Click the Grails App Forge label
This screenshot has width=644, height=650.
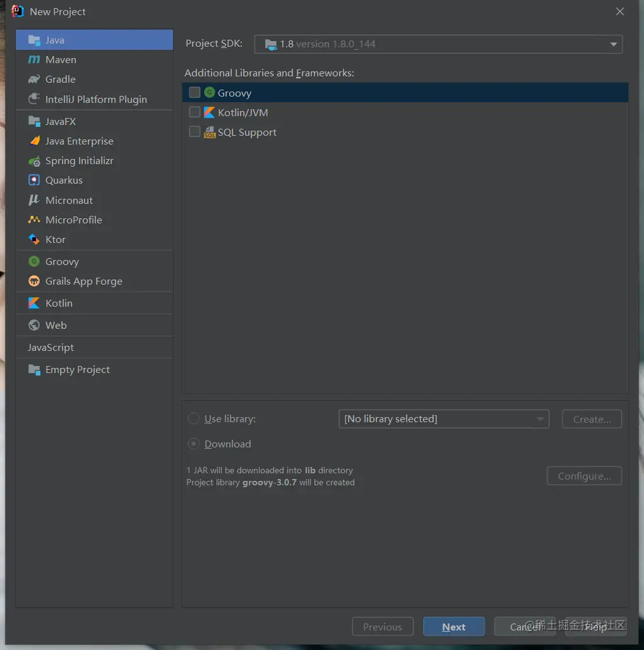(84, 281)
